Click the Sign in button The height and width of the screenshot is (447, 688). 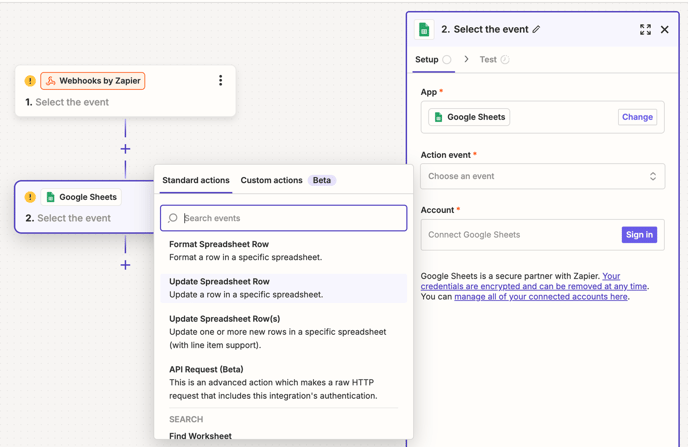[639, 235]
